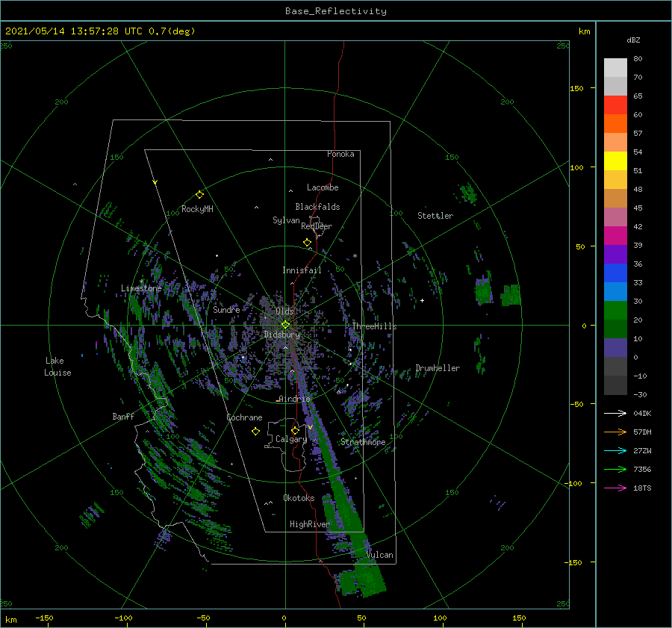Click the -30 dBZ value at legend bottom
This screenshot has height=628, width=672.
(x=641, y=395)
